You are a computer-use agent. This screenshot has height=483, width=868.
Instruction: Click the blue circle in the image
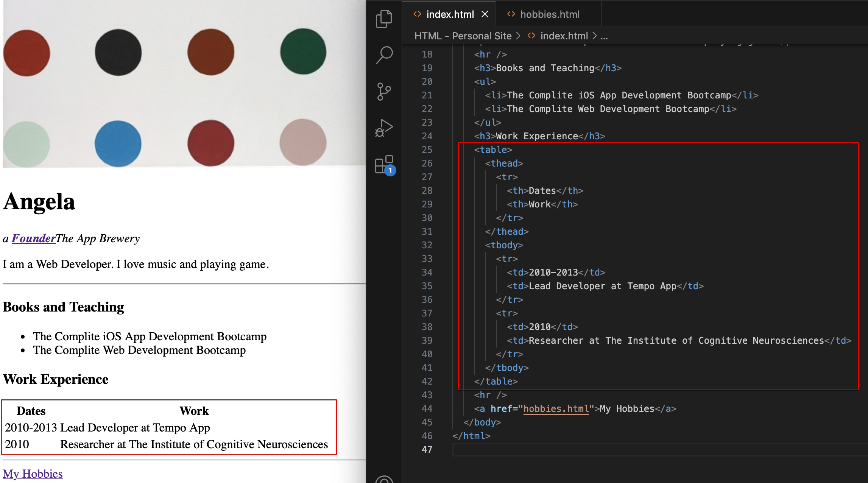(118, 144)
